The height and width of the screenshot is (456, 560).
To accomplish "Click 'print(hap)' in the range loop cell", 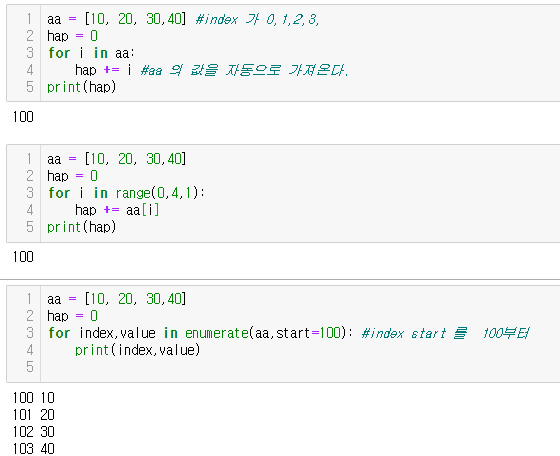I will [81, 227].
